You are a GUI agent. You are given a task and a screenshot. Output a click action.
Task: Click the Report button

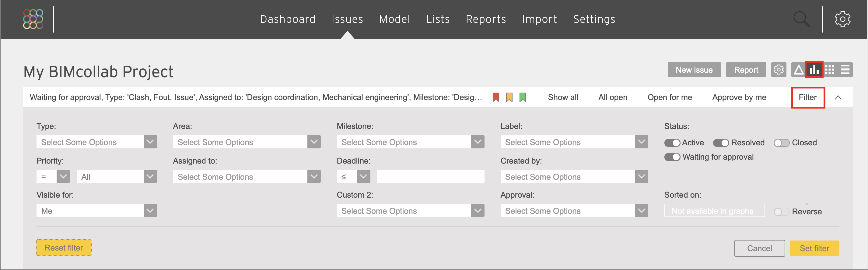coord(746,70)
